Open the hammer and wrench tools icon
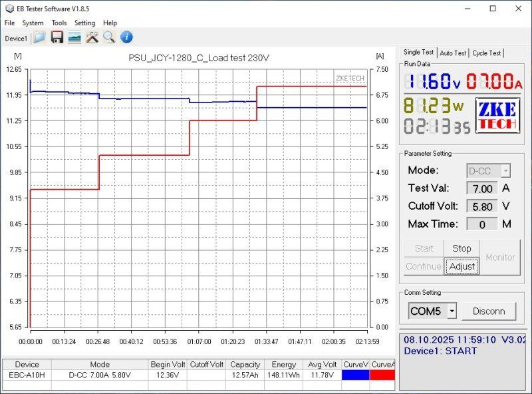Image resolution: width=532 pixels, height=394 pixels. [92, 37]
